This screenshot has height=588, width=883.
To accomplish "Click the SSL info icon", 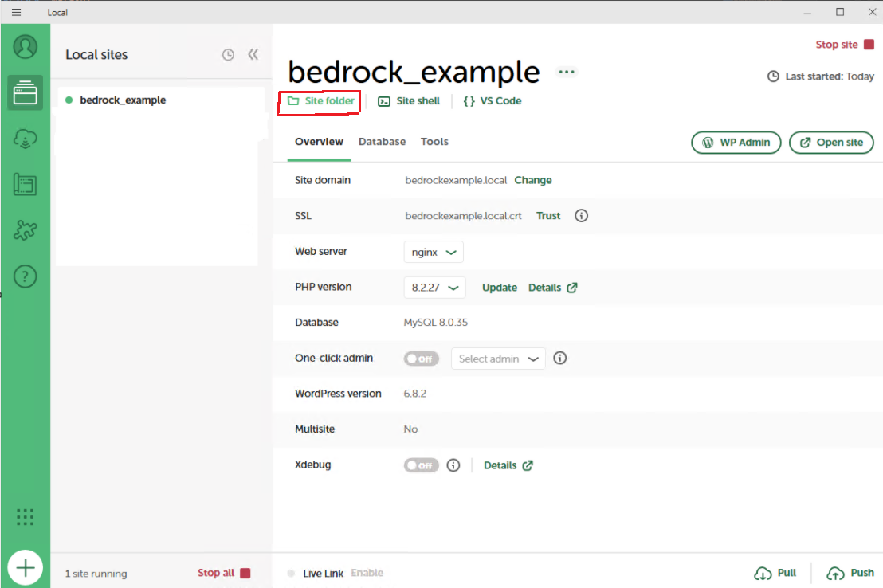I will point(581,216).
